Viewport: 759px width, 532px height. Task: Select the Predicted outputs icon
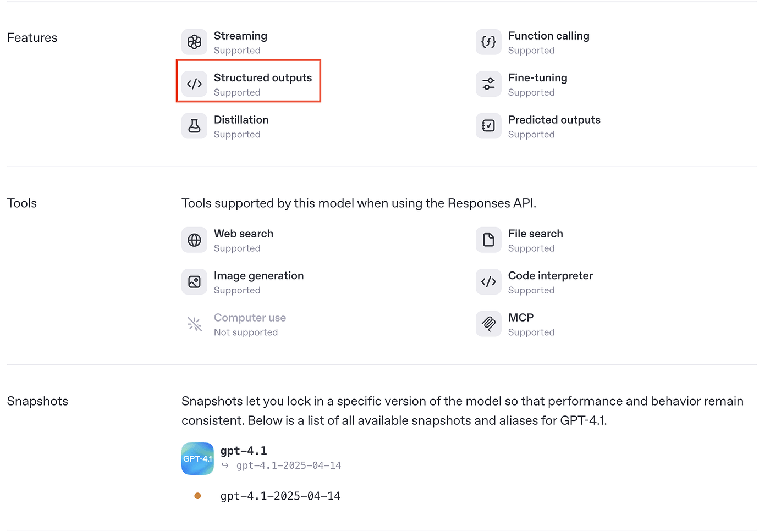point(488,125)
